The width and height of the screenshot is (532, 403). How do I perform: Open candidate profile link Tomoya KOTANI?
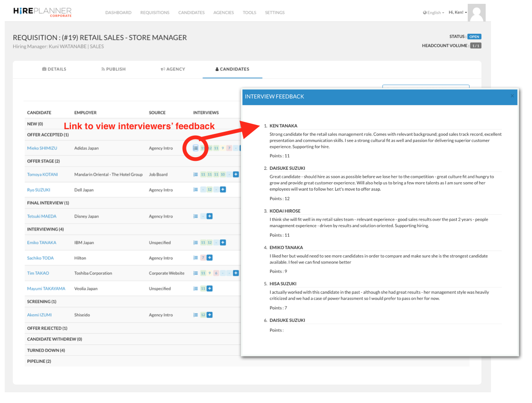click(x=42, y=175)
